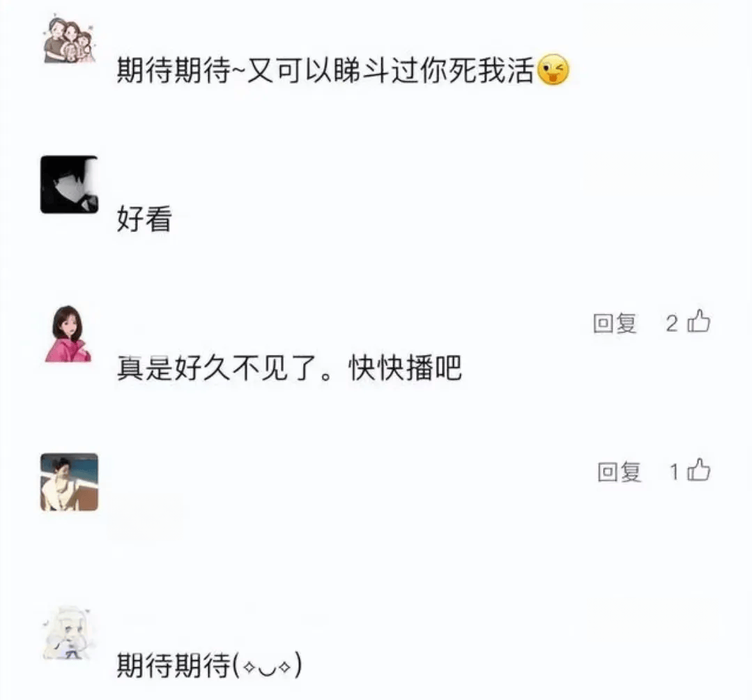Open the white-shirt man avatar profile

69,482
